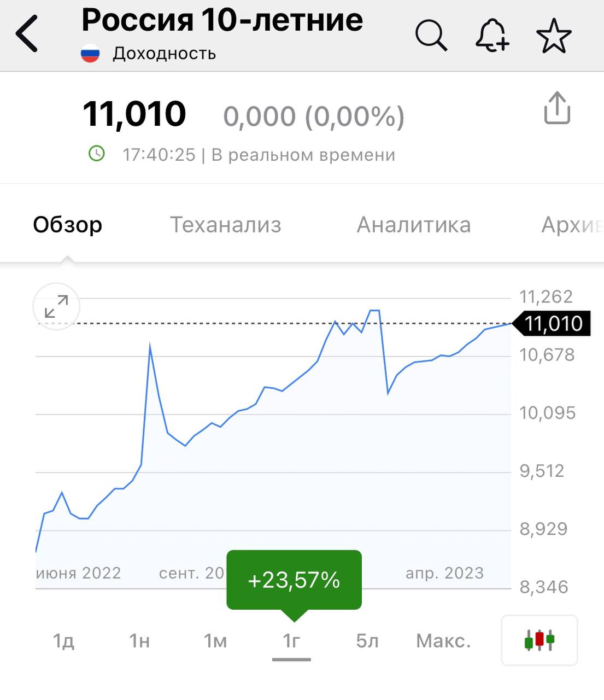604x700 pixels.
Task: Tap the +23,57% change tooltip
Action: (x=294, y=580)
